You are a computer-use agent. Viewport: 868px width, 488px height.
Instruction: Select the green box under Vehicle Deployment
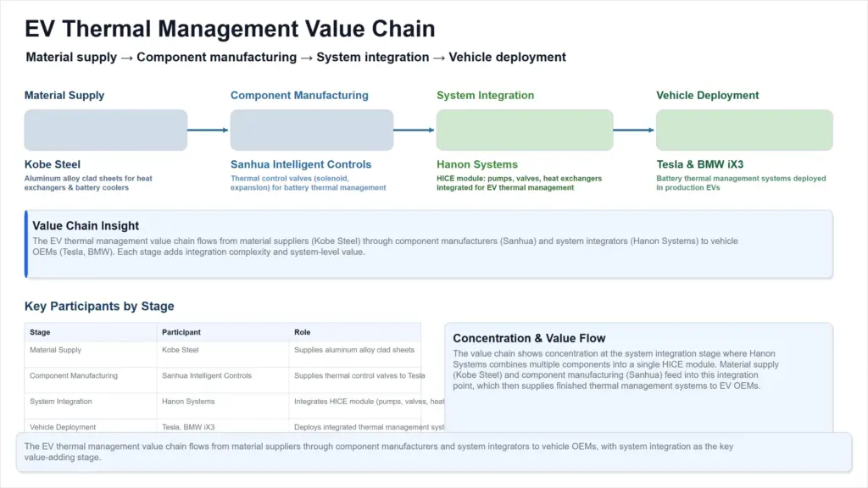pos(744,130)
